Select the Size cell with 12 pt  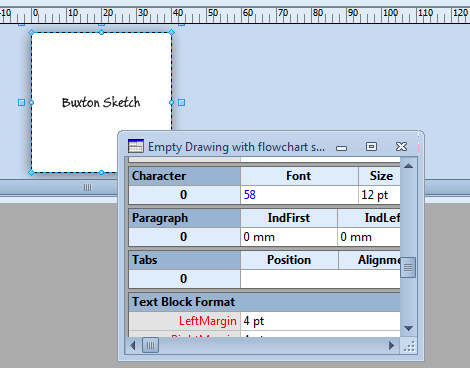click(x=379, y=195)
